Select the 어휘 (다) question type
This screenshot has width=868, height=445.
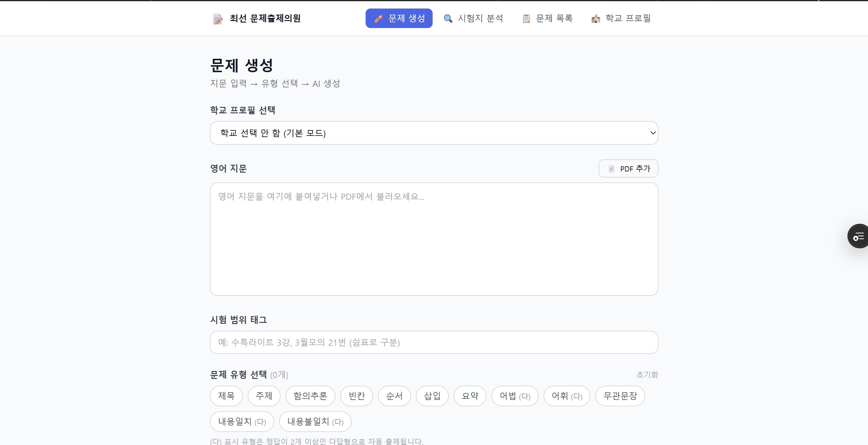point(567,396)
